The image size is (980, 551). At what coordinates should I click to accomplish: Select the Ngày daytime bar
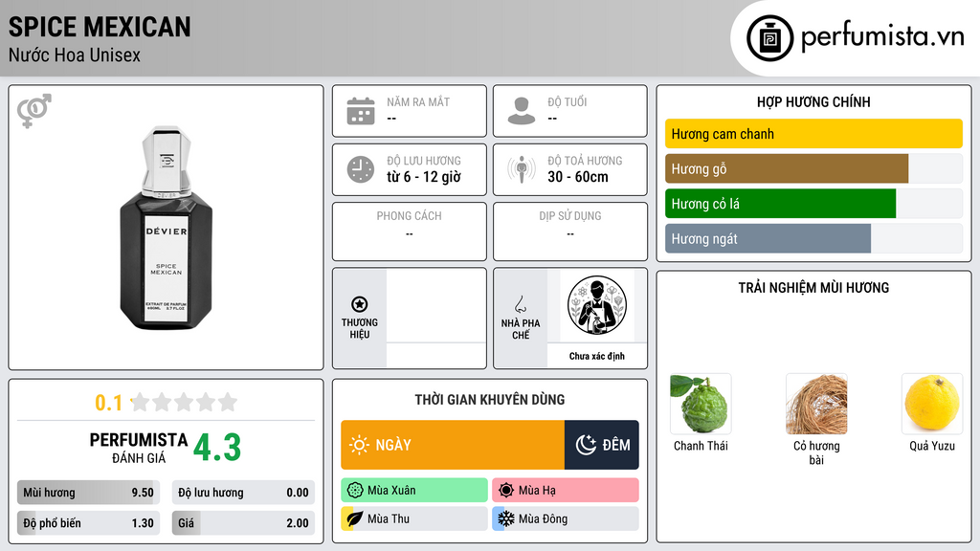453,445
